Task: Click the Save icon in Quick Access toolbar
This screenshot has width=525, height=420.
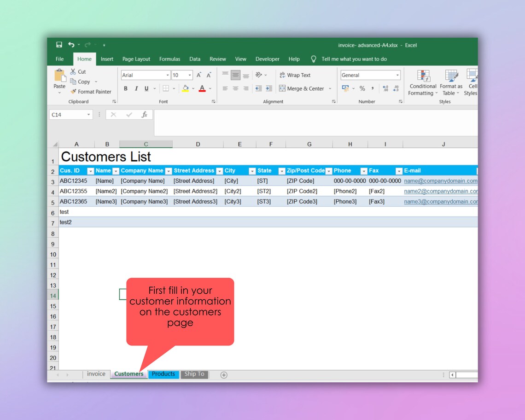Action: click(58, 44)
